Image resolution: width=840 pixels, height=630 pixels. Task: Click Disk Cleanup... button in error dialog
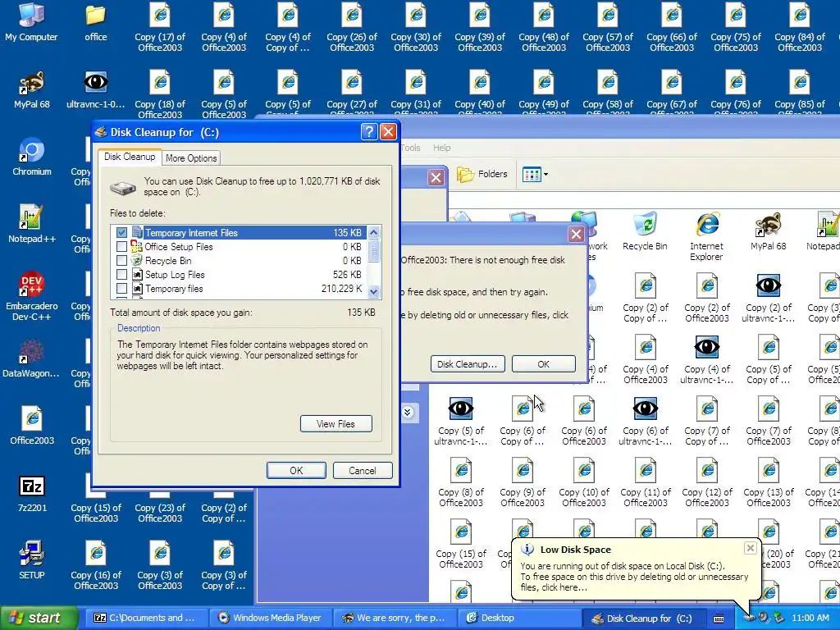(467, 363)
